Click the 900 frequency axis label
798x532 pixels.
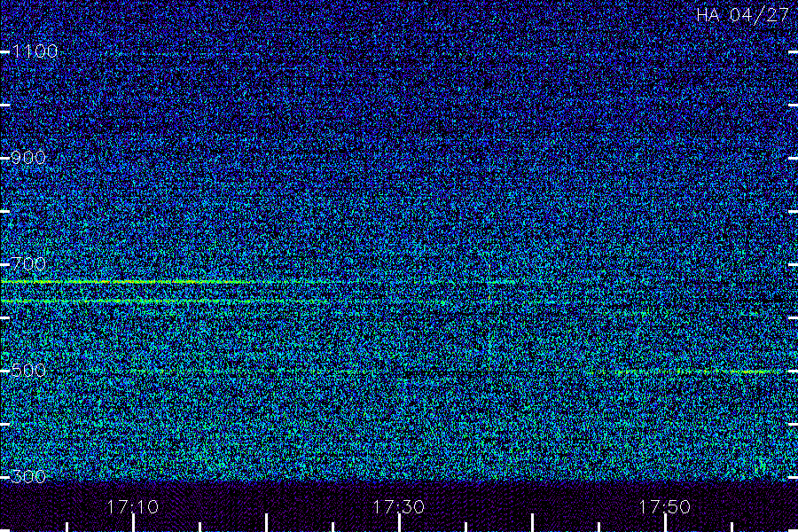point(28,158)
